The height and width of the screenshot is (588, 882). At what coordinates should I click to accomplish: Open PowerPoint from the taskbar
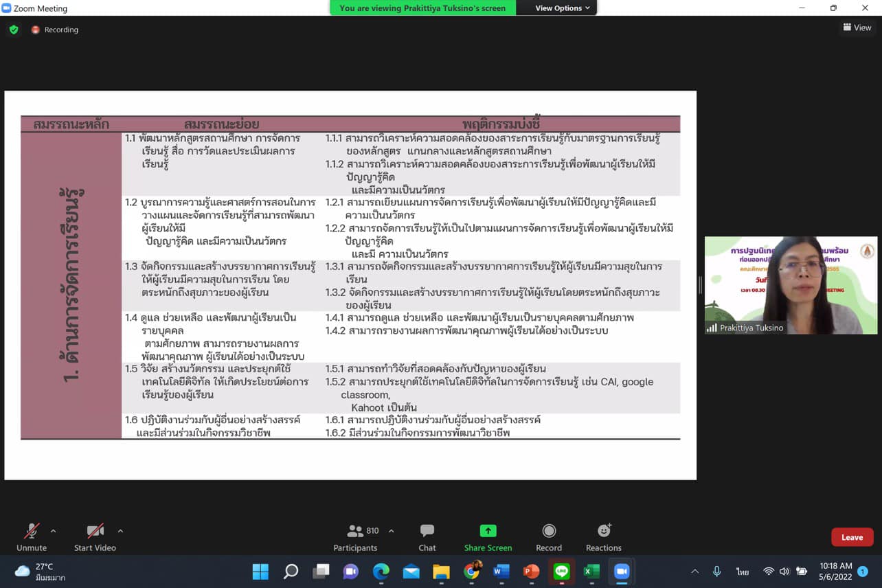[531, 572]
